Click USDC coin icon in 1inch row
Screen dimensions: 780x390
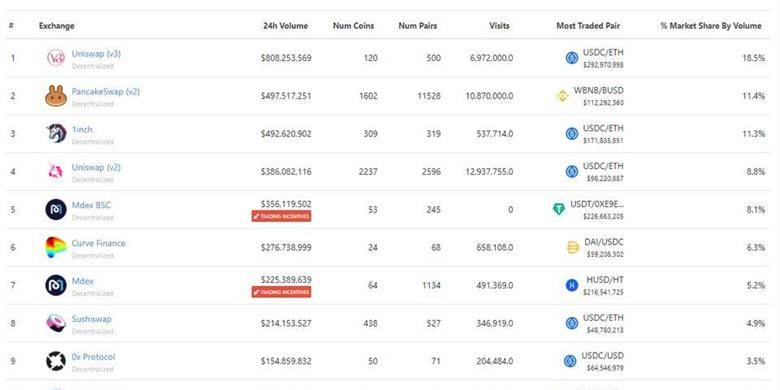tap(572, 133)
